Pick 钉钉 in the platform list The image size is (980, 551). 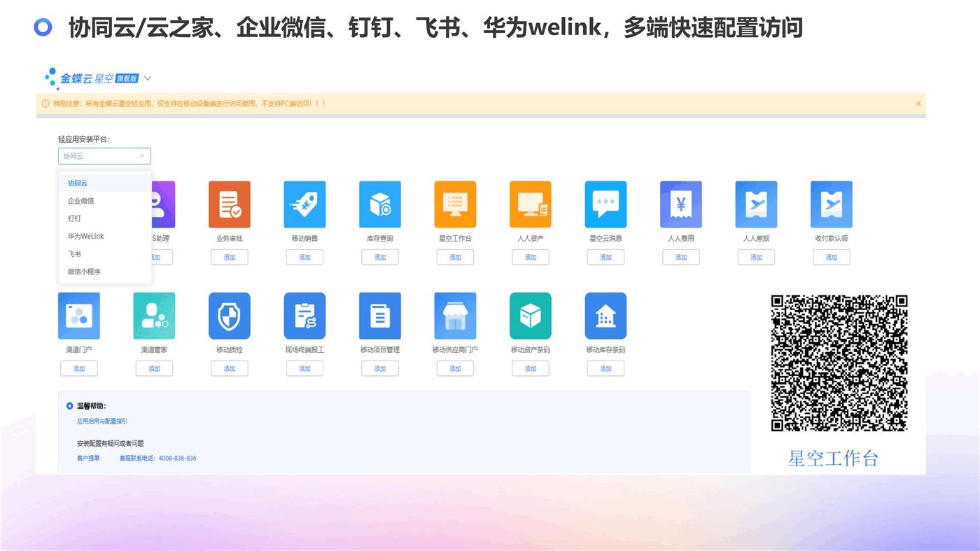(x=105, y=218)
